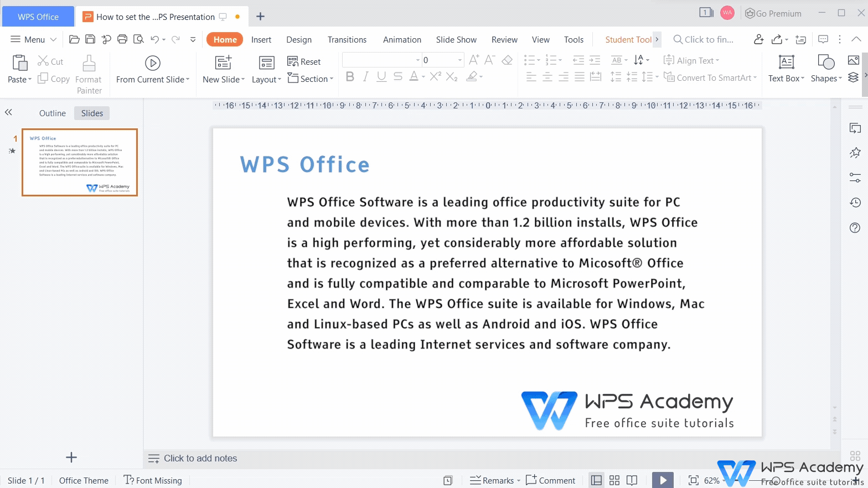Viewport: 868px width, 488px height.
Task: Switch to Normal view in status bar
Action: 596,480
